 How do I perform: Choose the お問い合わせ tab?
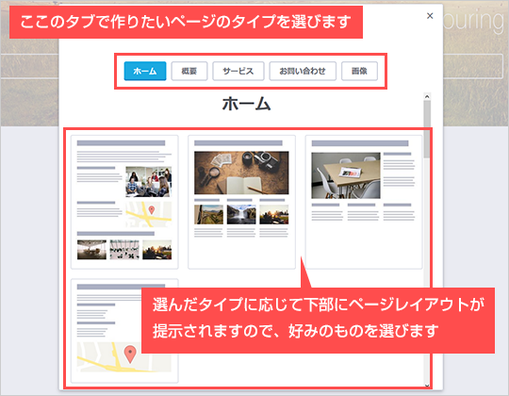point(303,71)
